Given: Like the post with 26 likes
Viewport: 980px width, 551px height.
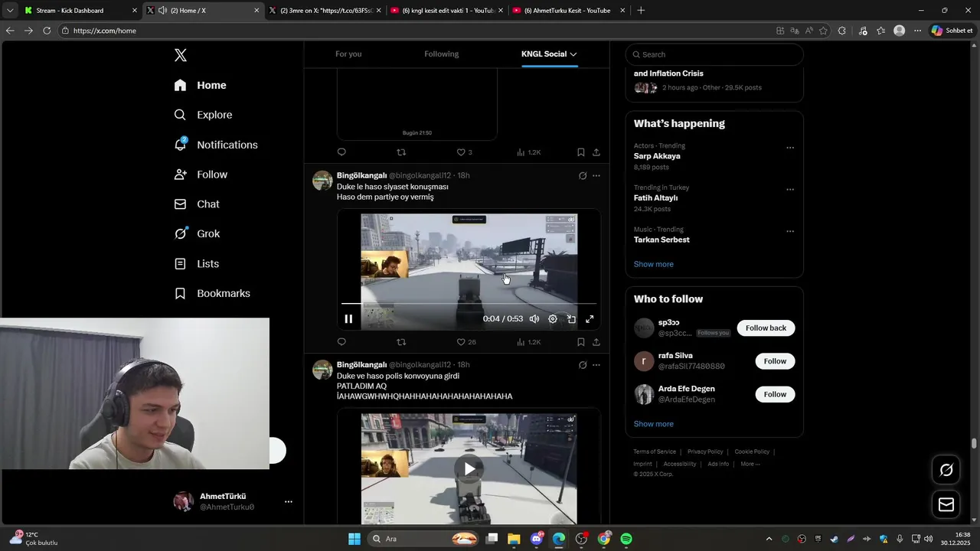Looking at the screenshot, I should (466, 342).
